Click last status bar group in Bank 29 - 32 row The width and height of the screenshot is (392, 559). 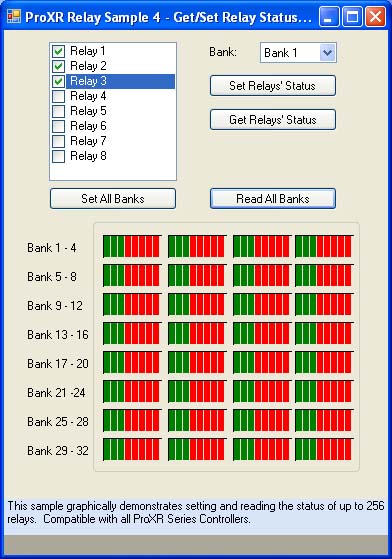coord(324,449)
